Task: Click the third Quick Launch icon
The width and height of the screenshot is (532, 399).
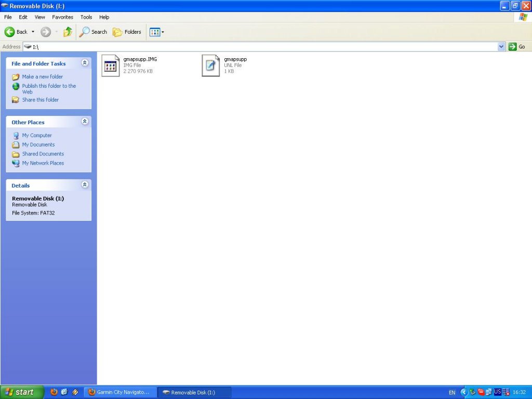Action: (75, 392)
